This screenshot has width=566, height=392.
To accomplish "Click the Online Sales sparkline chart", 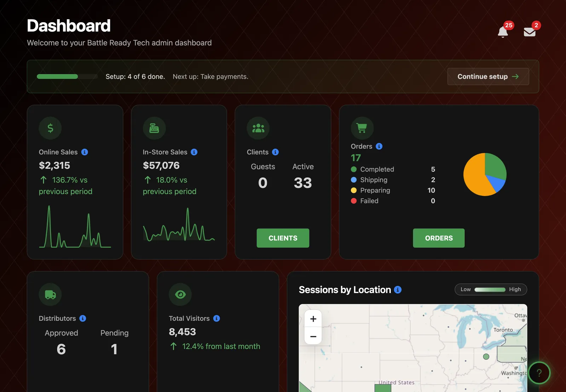I will pos(75,226).
